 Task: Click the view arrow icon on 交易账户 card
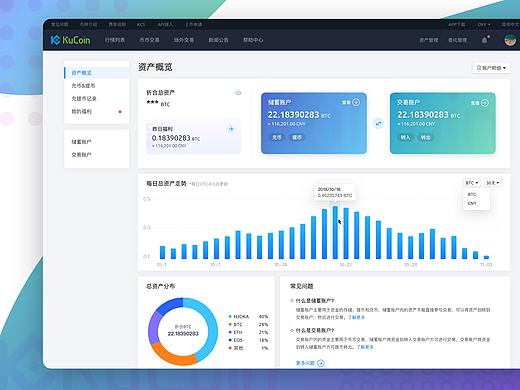(x=485, y=103)
